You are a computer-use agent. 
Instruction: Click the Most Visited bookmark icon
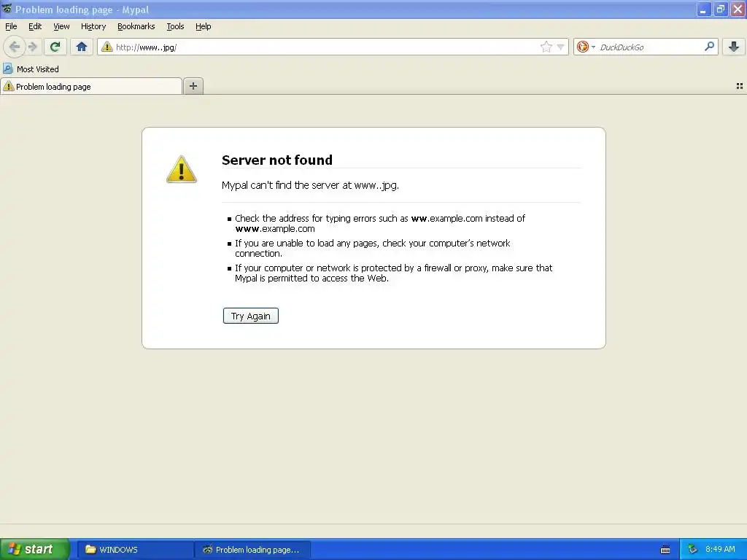click(7, 69)
